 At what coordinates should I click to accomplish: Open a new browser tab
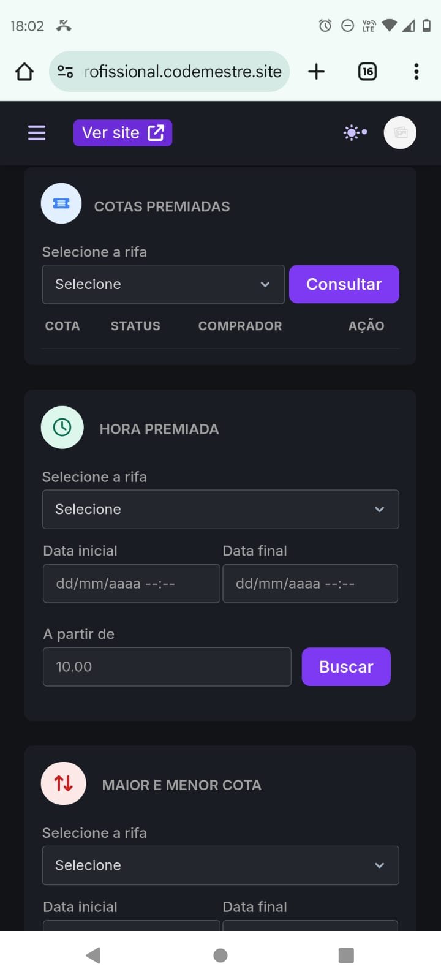tap(316, 72)
